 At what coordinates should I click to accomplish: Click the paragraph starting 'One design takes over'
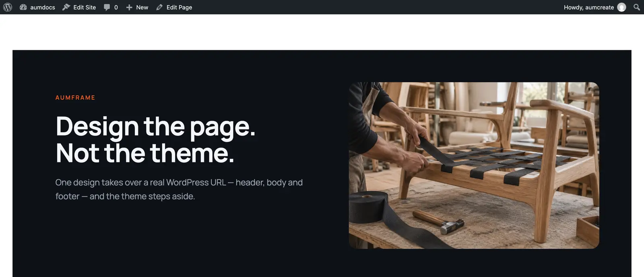(x=179, y=189)
